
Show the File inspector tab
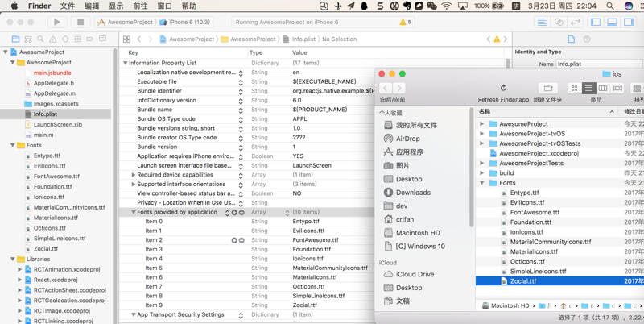pos(571,39)
